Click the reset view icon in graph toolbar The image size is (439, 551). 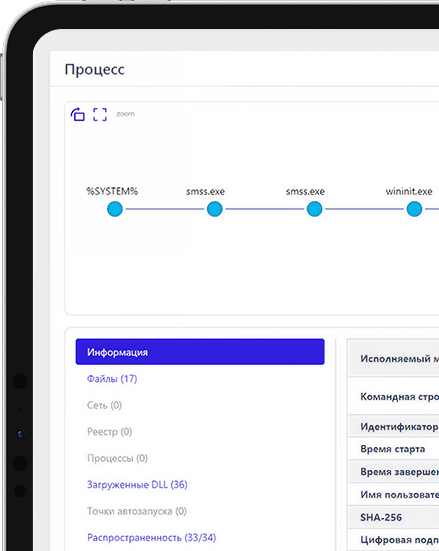click(x=78, y=115)
